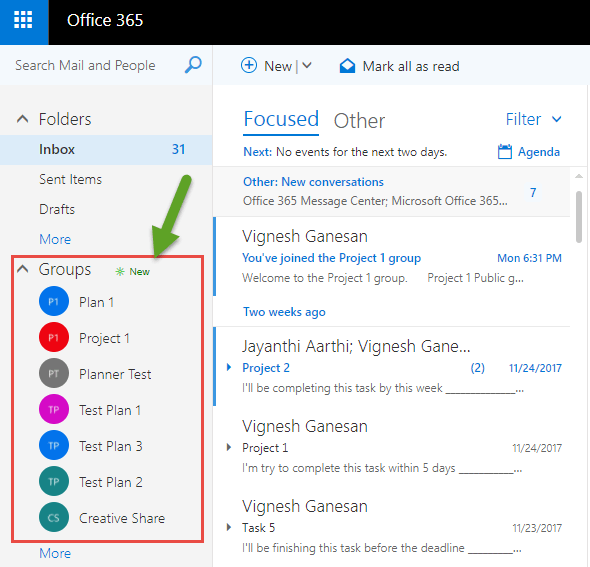Click the search magnifier icon
The width and height of the screenshot is (590, 567).
(x=193, y=65)
